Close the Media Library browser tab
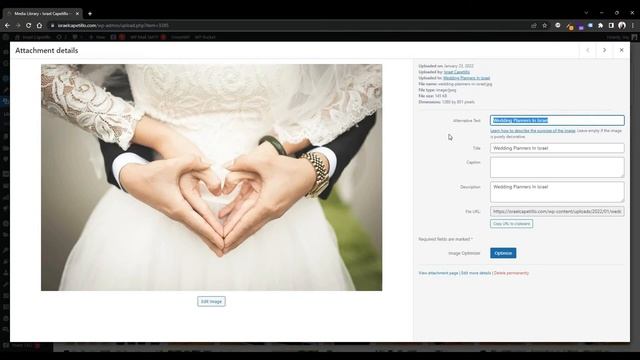The image size is (640, 360). pyautogui.click(x=77, y=13)
